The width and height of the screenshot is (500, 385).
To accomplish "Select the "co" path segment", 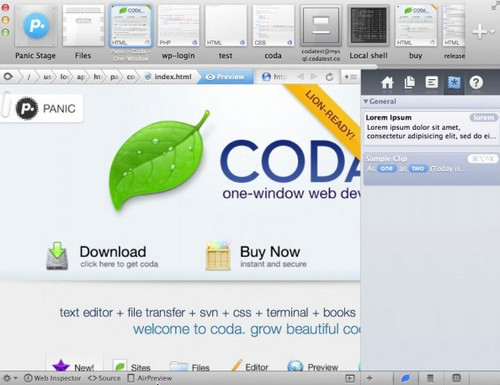I will pos(131,77).
